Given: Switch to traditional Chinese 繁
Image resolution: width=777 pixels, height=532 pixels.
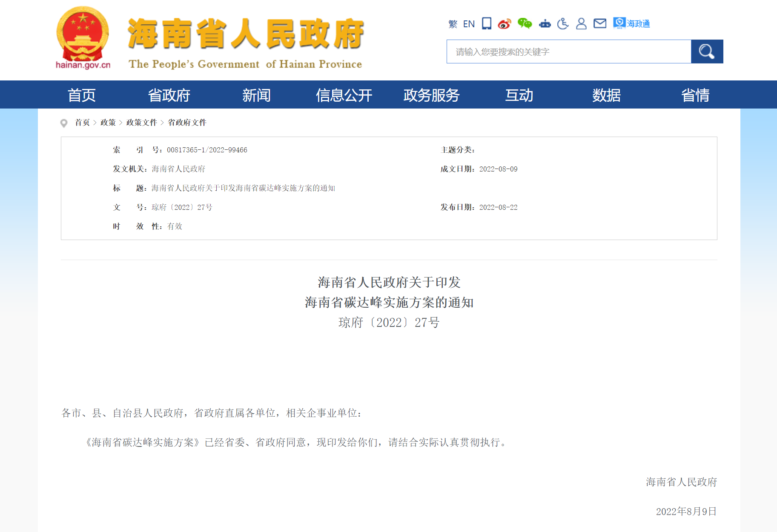Looking at the screenshot, I should 453,24.
